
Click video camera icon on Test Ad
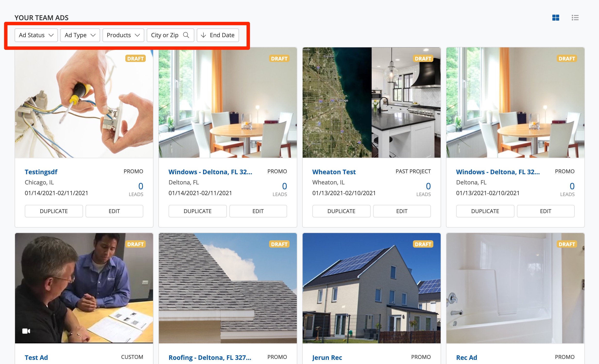click(26, 331)
